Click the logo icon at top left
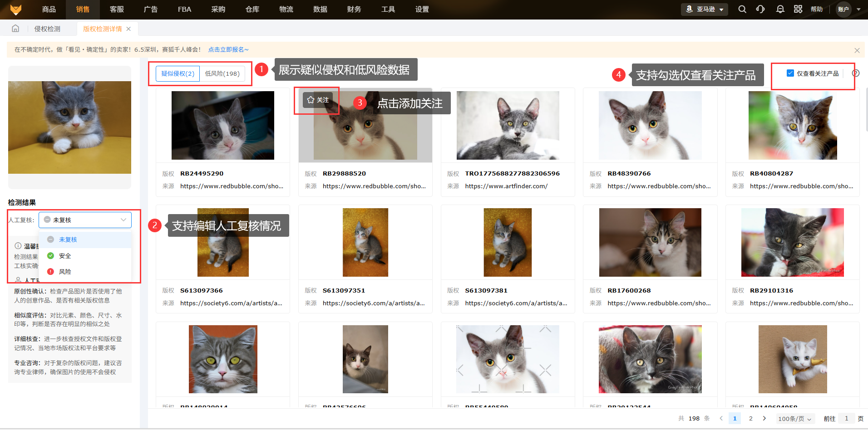The width and height of the screenshot is (868, 430). pyautogui.click(x=16, y=10)
